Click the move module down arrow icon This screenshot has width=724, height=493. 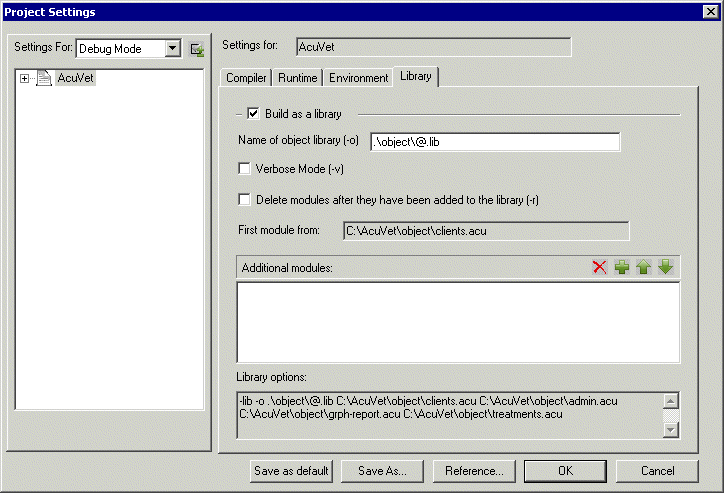[x=665, y=268]
